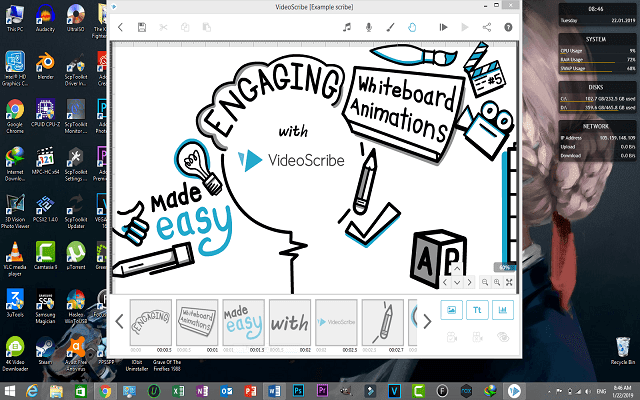Open the drawing hand selection icon

tap(410, 27)
